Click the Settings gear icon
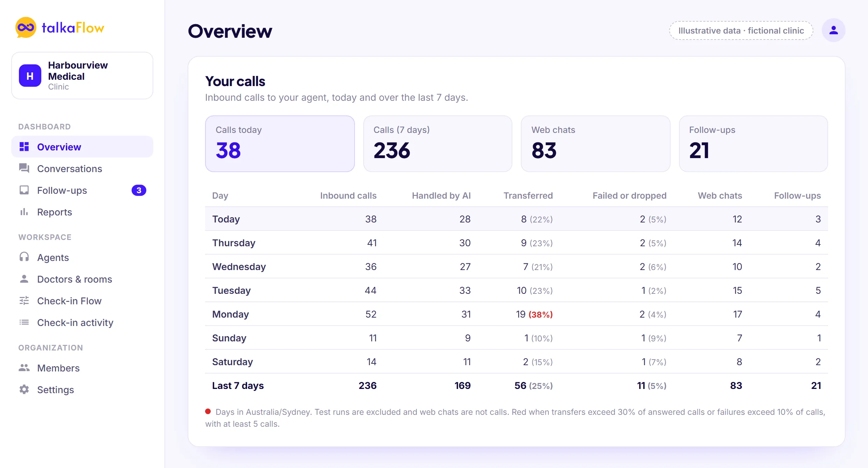 (24, 389)
